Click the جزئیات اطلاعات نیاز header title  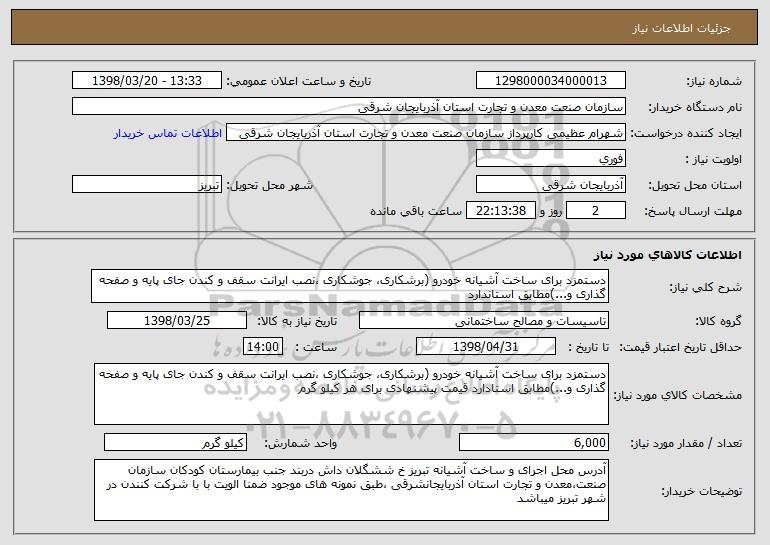(681, 28)
